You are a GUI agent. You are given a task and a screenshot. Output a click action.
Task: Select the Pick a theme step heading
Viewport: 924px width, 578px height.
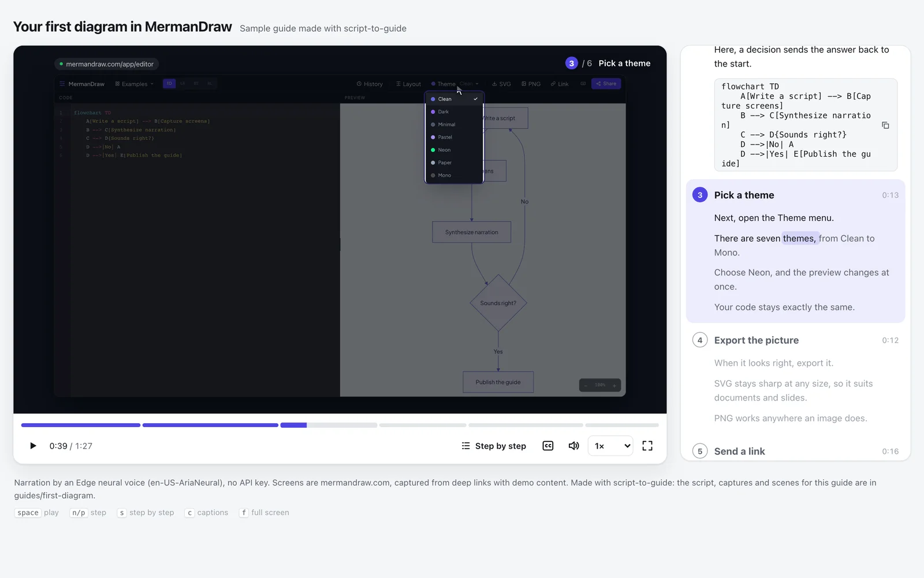tap(744, 195)
